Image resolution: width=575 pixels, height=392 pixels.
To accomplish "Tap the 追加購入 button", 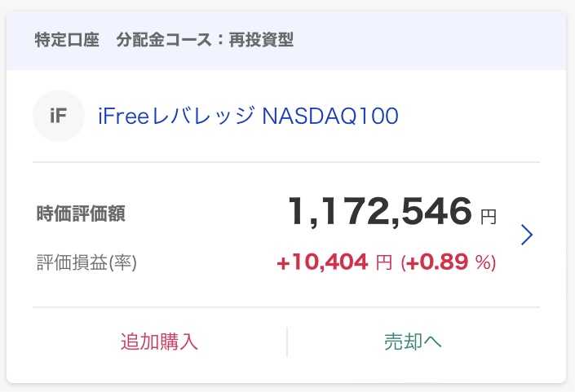I will point(159,341).
